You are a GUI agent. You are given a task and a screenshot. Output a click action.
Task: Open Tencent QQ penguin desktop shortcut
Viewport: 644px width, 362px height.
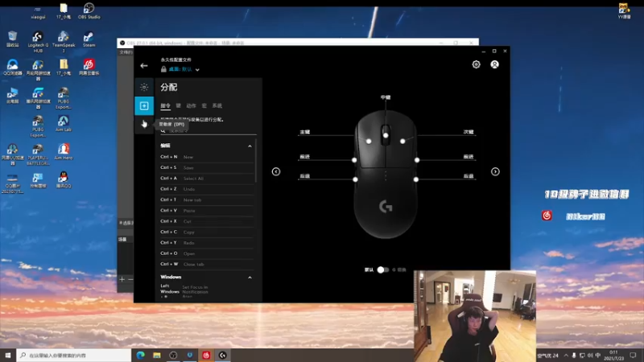[64, 179]
